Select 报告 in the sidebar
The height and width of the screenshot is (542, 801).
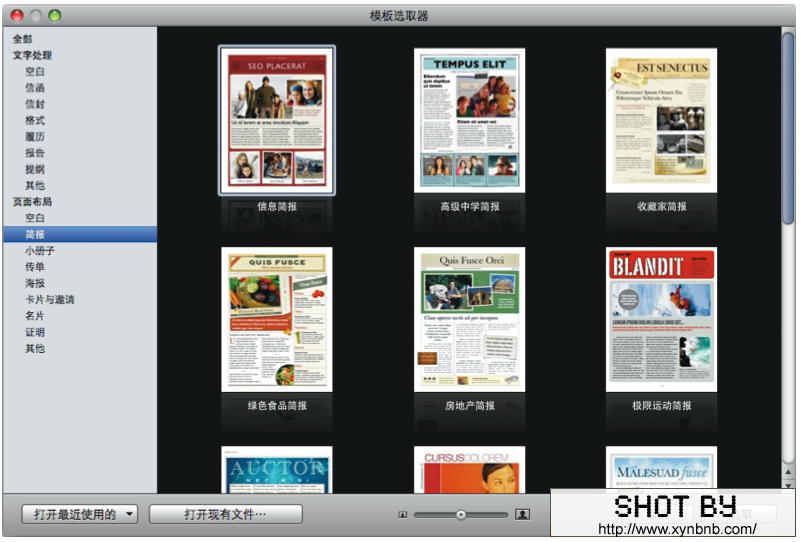tap(35, 153)
